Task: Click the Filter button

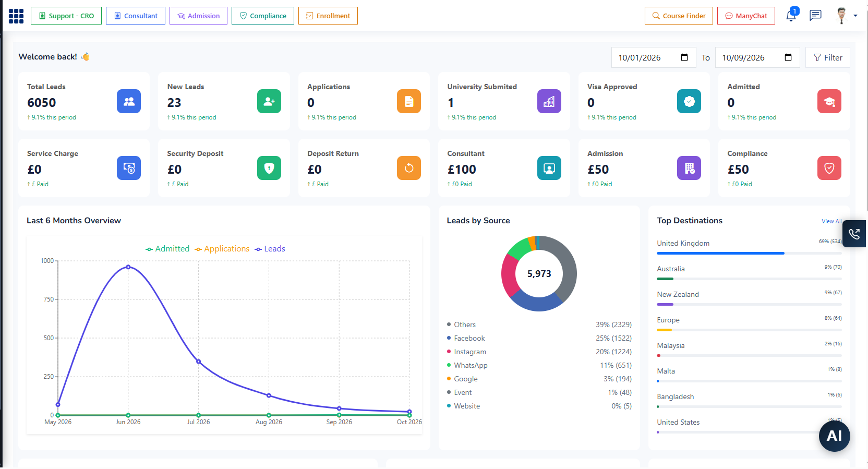Action: [x=828, y=57]
